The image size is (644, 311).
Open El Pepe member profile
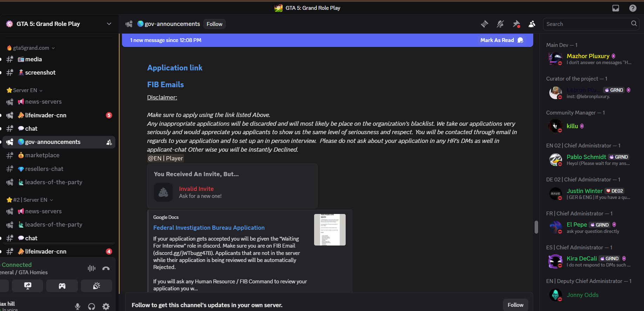point(590,228)
